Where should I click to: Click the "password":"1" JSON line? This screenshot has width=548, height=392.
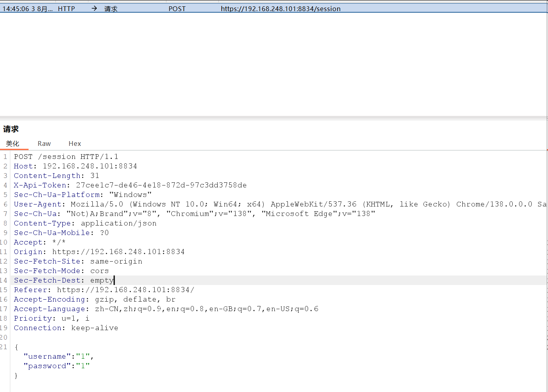[57, 366]
